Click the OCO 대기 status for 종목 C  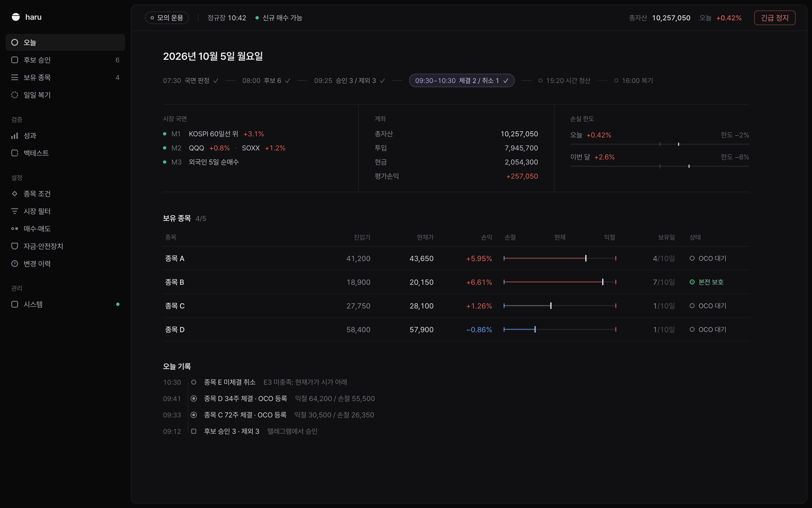point(708,306)
